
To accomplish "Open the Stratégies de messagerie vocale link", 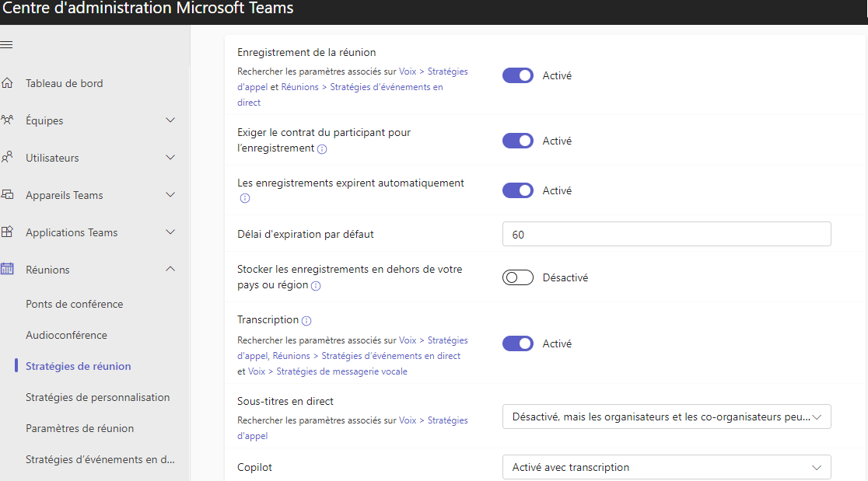I will click(x=341, y=371).
